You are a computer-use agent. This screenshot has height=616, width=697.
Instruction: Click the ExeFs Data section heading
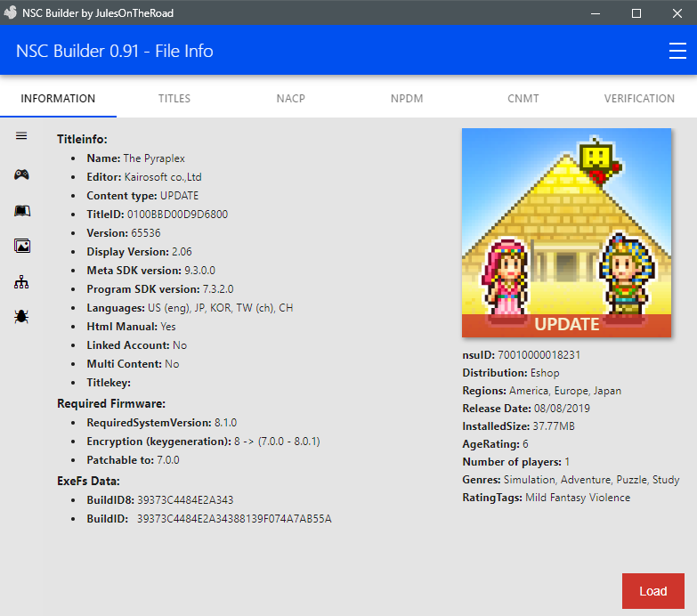(x=88, y=481)
